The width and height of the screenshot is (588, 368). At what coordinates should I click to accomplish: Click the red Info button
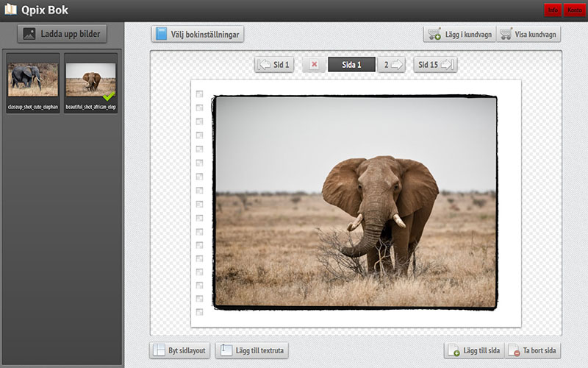pos(553,10)
